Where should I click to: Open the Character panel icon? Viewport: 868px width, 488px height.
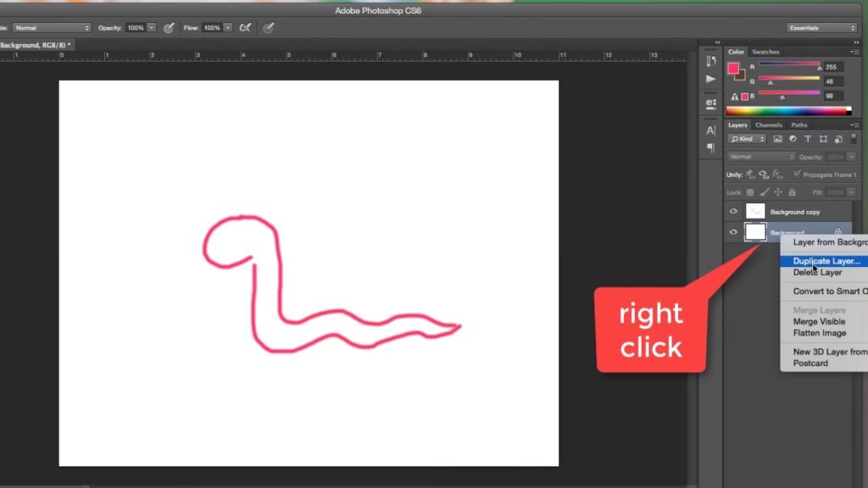710,130
